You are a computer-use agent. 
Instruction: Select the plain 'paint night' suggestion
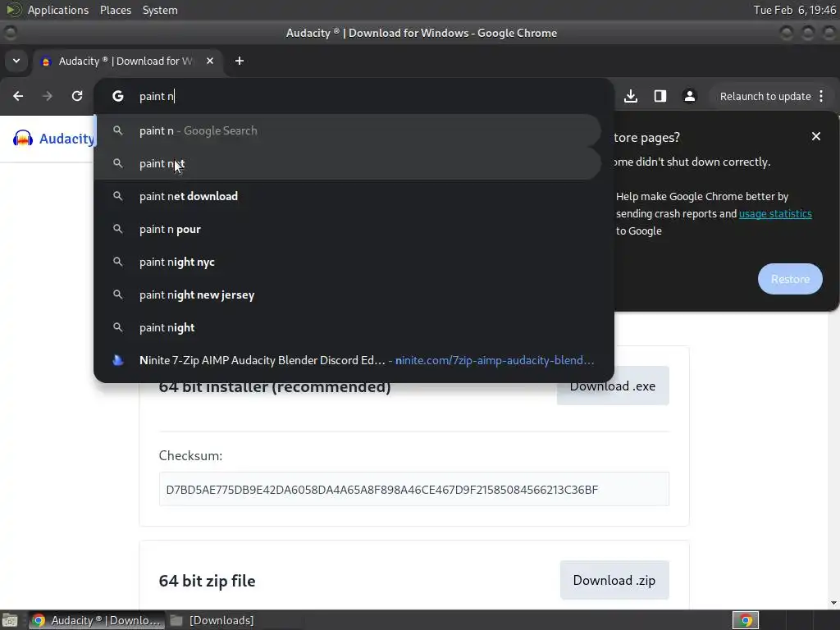(347, 327)
